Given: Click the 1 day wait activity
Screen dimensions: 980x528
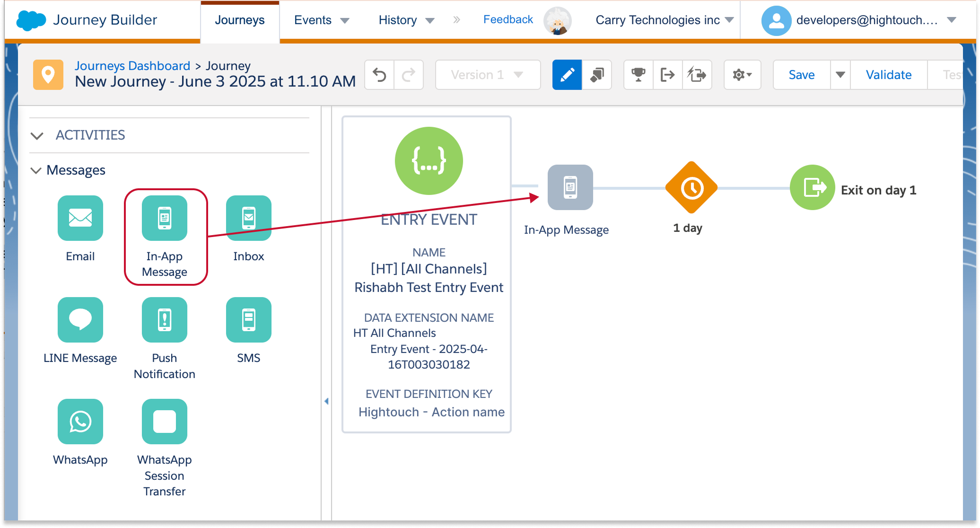Looking at the screenshot, I should tap(691, 188).
